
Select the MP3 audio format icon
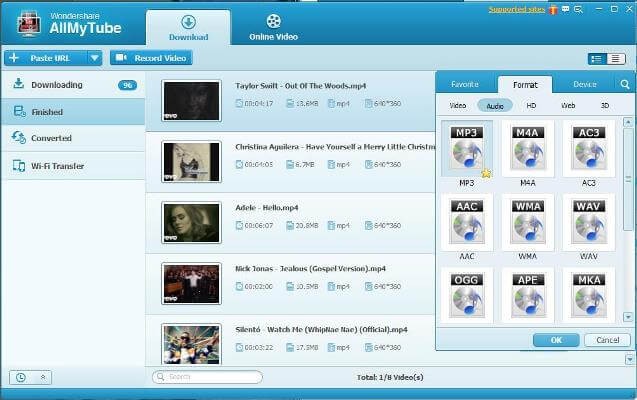point(466,150)
